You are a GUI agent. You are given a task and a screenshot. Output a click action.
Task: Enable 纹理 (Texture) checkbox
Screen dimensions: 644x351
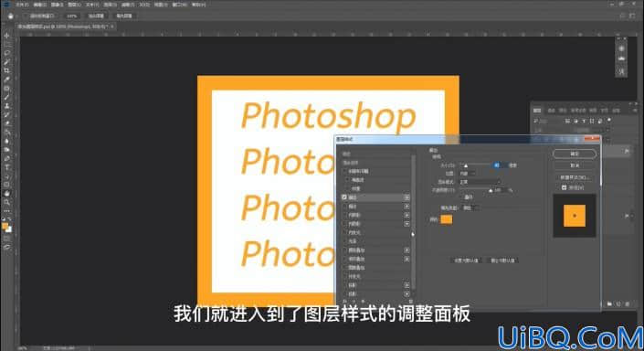[347, 188]
